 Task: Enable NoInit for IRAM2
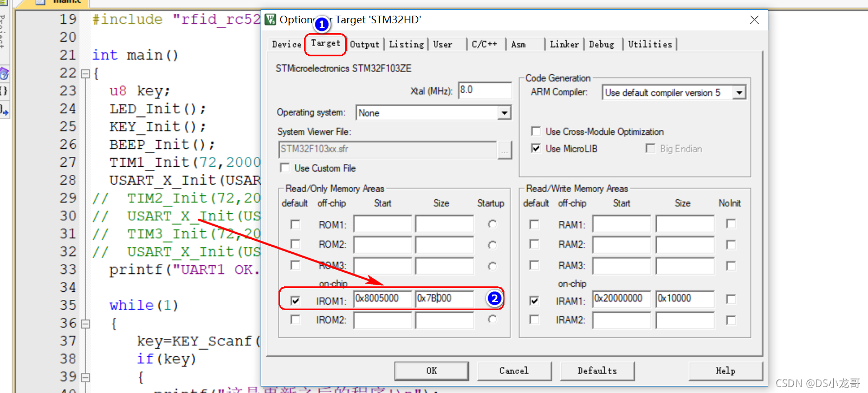[x=731, y=320]
